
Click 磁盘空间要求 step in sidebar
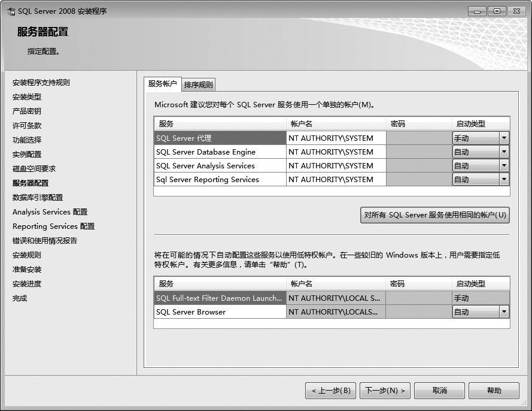[x=34, y=168]
